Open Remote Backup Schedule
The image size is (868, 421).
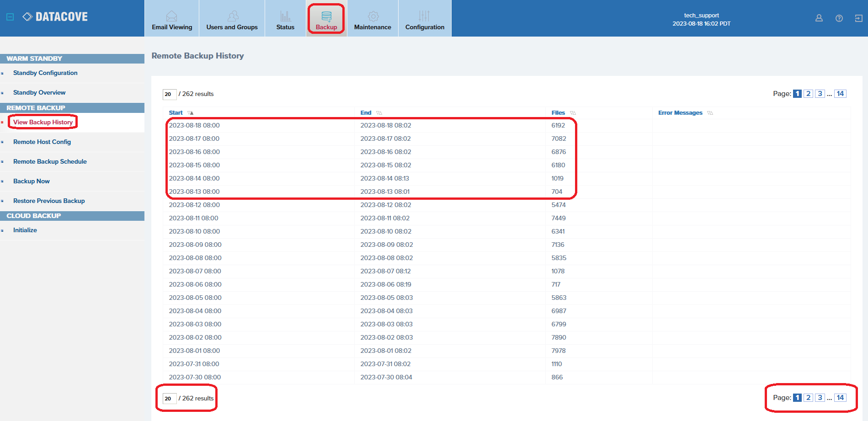coord(50,162)
